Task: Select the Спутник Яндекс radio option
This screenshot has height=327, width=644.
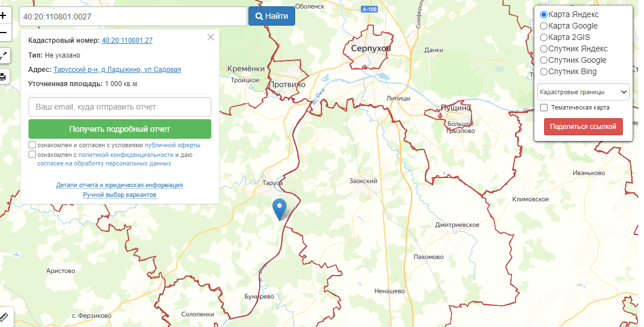Action: [544, 49]
